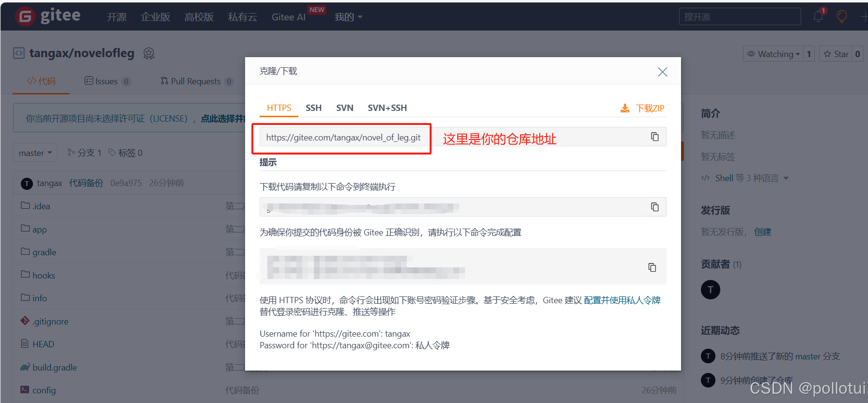Copy the download code command
Viewport: 868px width, 403px height.
click(x=654, y=207)
